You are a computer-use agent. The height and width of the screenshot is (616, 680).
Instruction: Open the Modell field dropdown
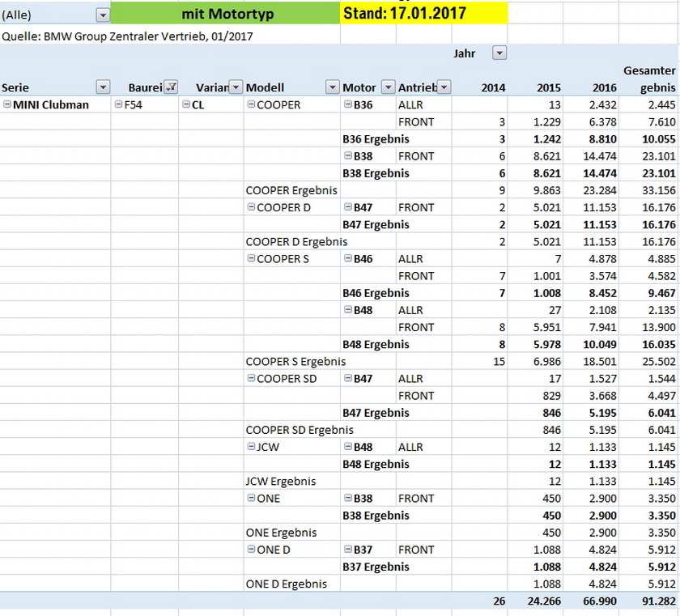click(332, 87)
